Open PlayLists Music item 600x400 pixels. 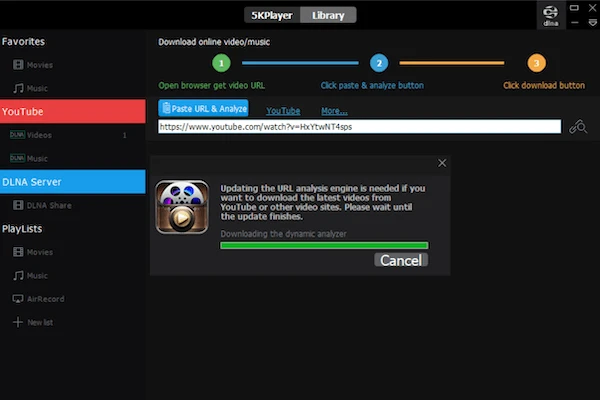coord(31,276)
